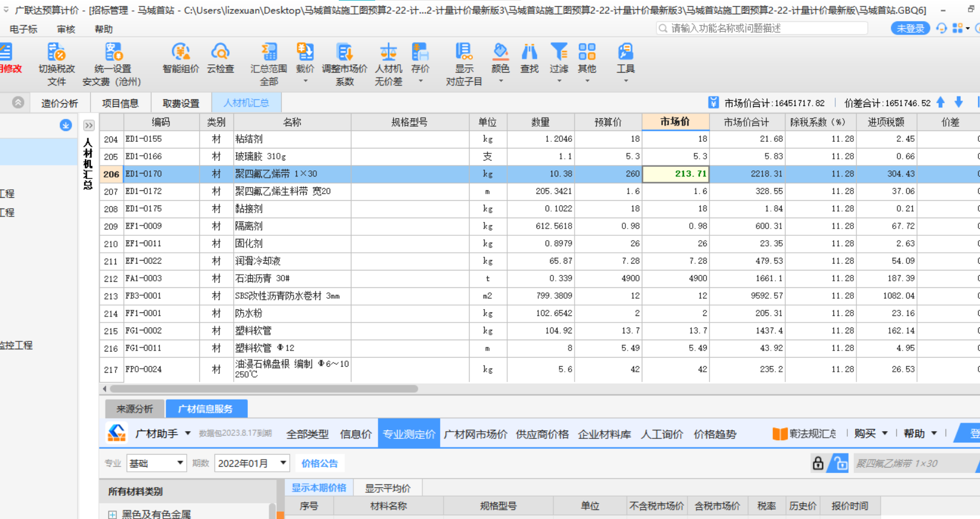Open the 颜色 color tool

500,52
